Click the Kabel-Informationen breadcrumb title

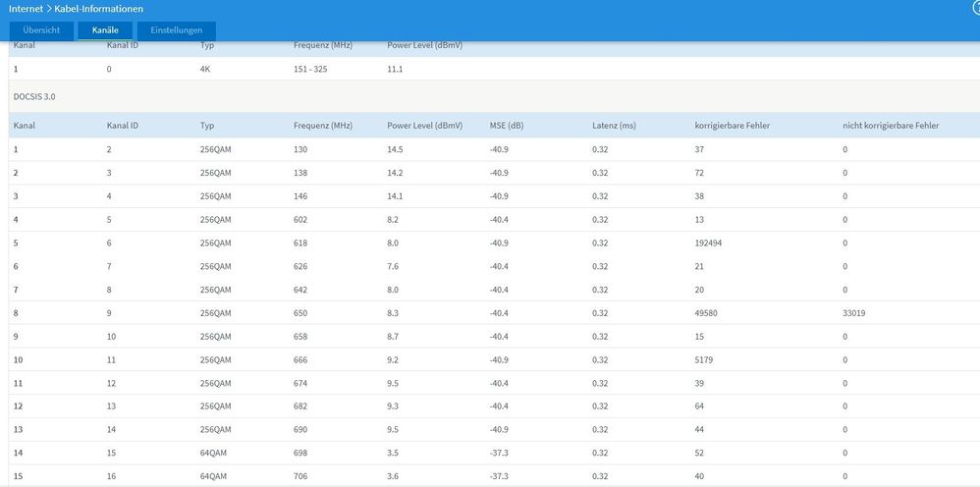pos(99,9)
